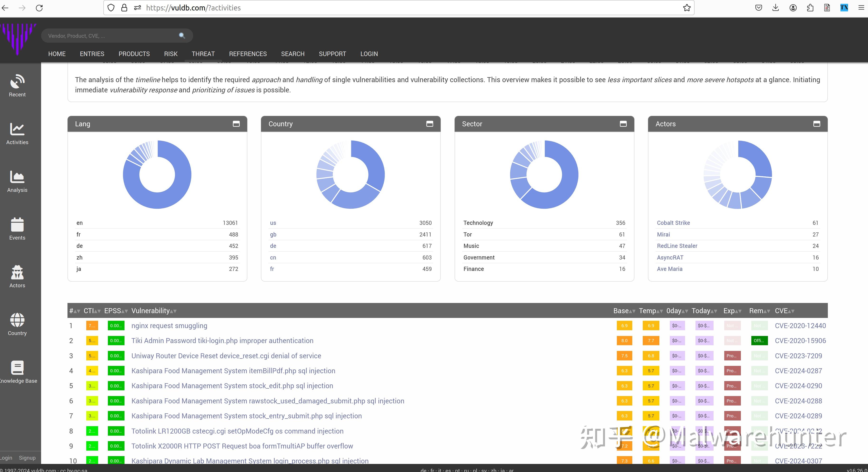Open the Recent sidebar icon
The height and width of the screenshot is (472, 868).
coord(17,82)
